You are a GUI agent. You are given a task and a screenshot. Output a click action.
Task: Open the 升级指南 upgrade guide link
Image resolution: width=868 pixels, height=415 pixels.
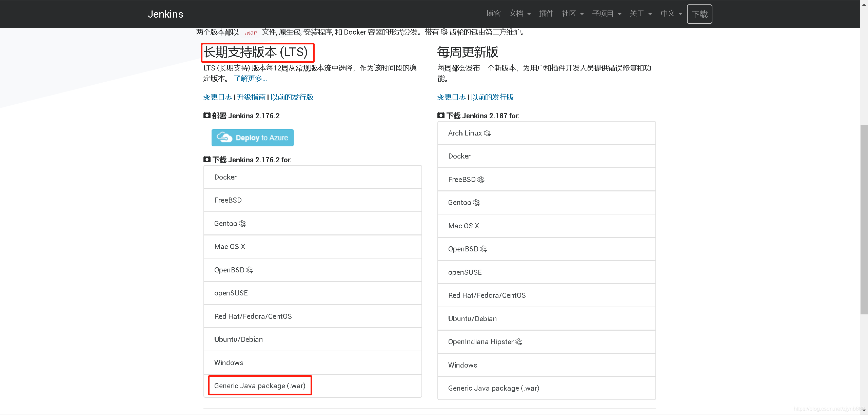point(251,97)
